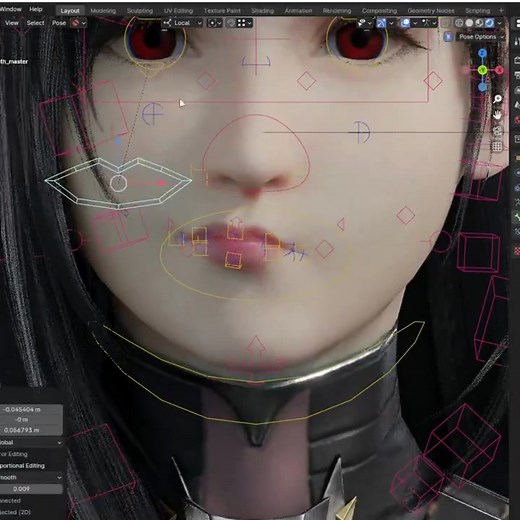Image resolution: width=520 pixels, height=520 pixels.
Task: Expand the shading options arrow
Action: [499, 23]
